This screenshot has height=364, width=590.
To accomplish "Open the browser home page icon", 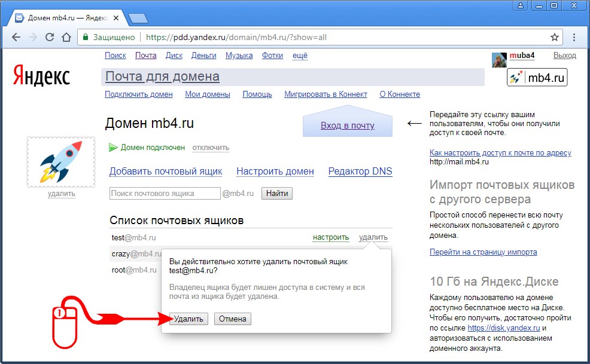I will point(66,37).
